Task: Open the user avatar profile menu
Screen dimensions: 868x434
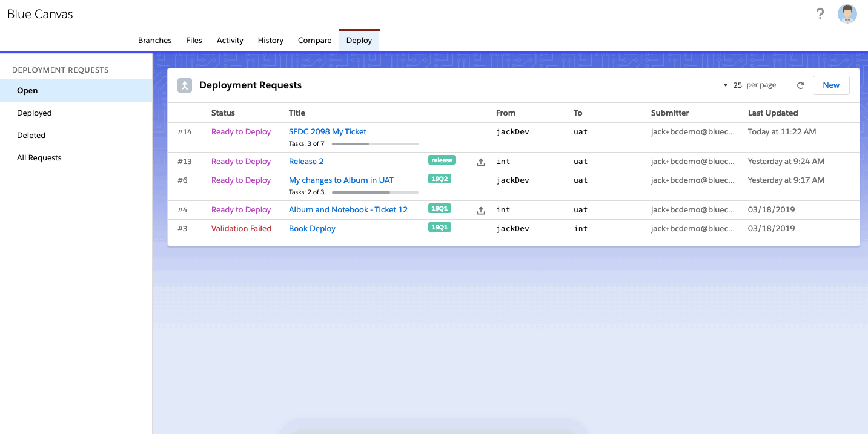Action: (847, 14)
